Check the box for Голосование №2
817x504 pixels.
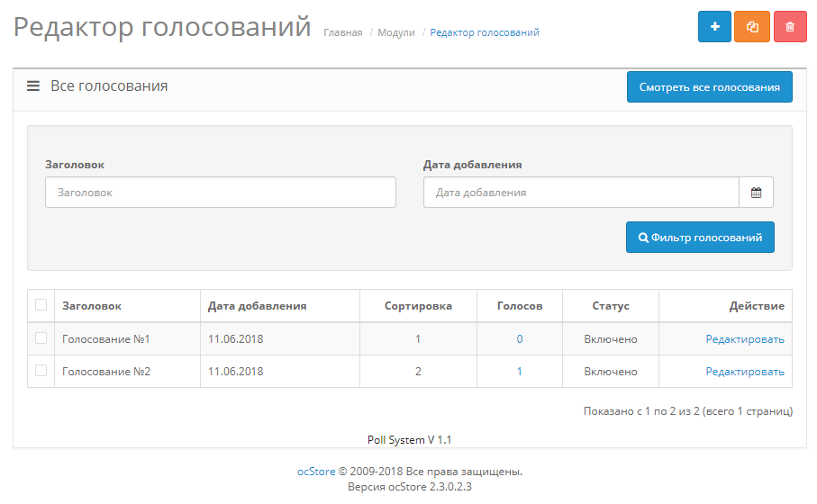(41, 371)
